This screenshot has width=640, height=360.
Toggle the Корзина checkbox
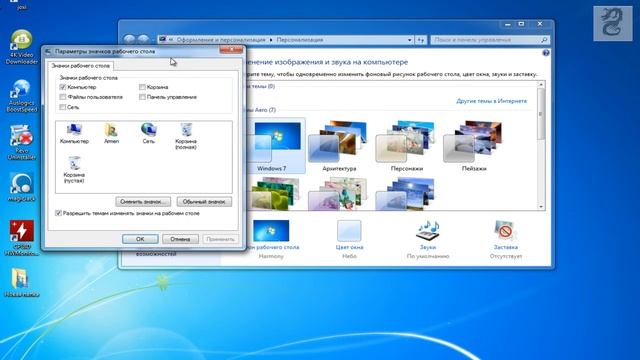coord(142,87)
